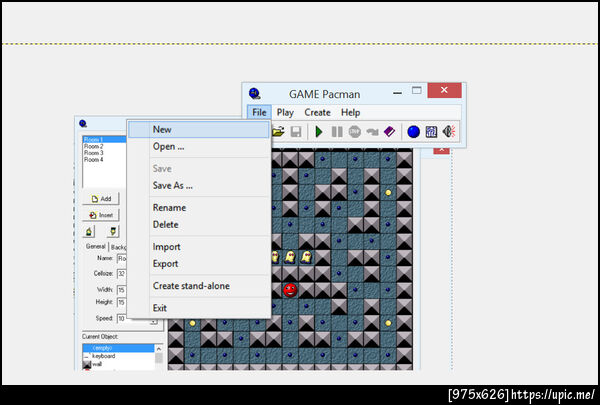Screen dimensions: 600x405
Task: Open the Help menu
Action: tap(351, 113)
